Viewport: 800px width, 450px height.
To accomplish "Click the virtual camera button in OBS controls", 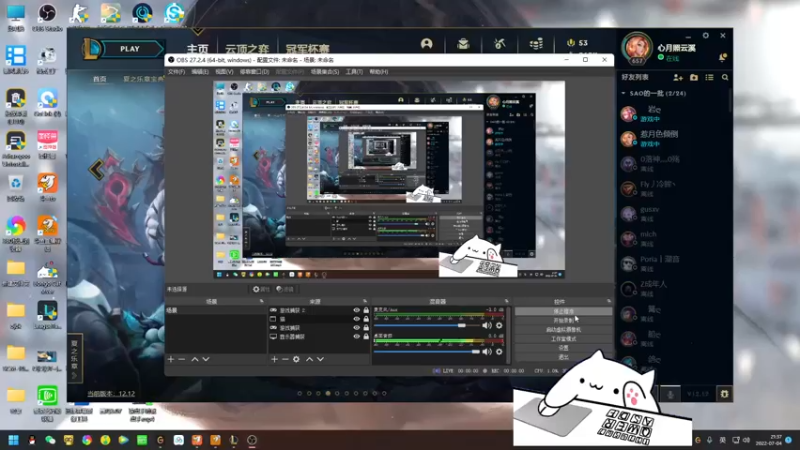I will (563, 330).
